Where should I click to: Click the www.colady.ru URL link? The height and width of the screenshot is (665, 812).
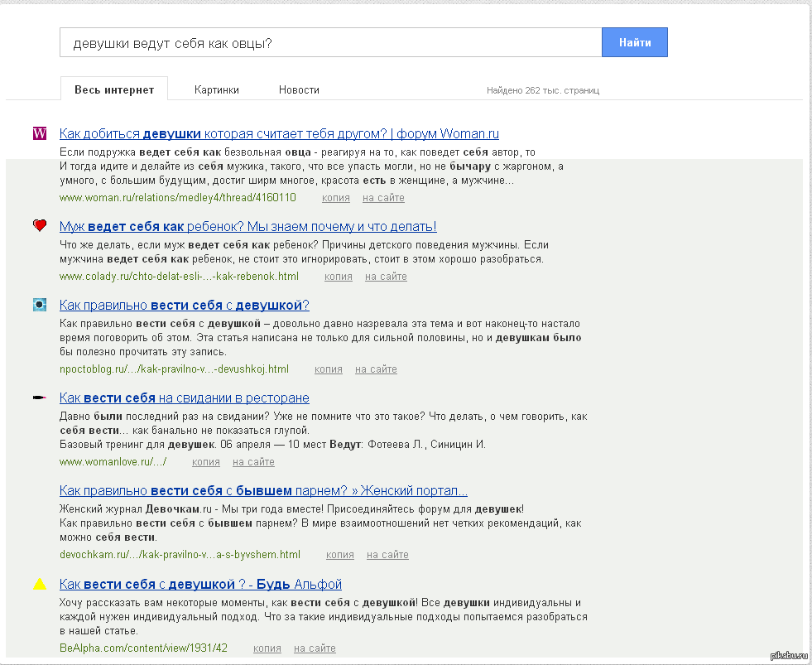tap(179, 277)
